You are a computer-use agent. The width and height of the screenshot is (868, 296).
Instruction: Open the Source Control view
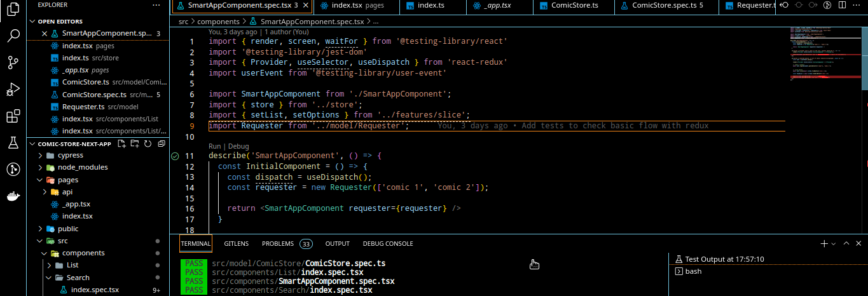tap(13, 62)
